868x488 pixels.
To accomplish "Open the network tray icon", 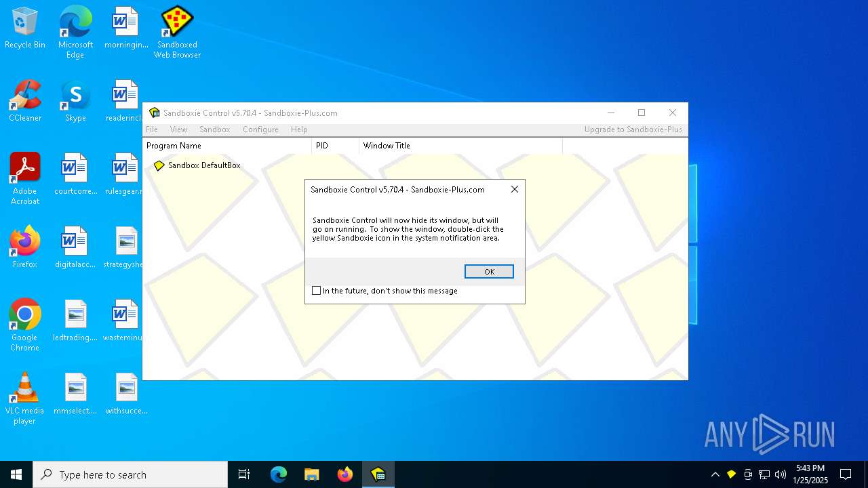I will pyautogui.click(x=764, y=474).
